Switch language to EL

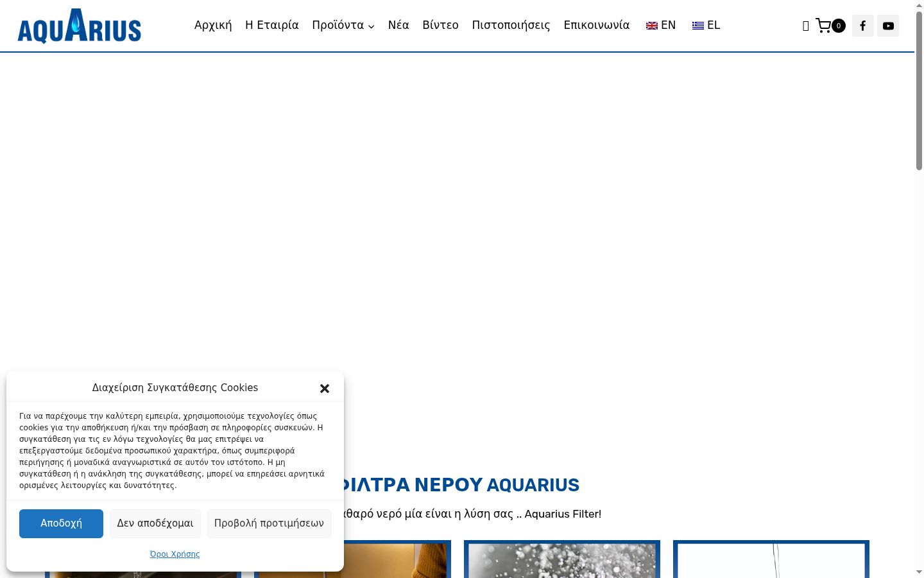click(706, 25)
